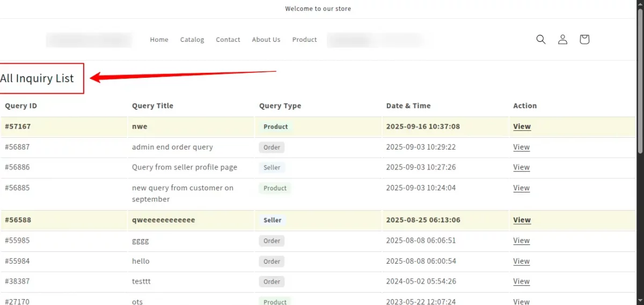Open View for inquiry #56588
Viewport: 644px width, 305px height.
click(x=522, y=220)
